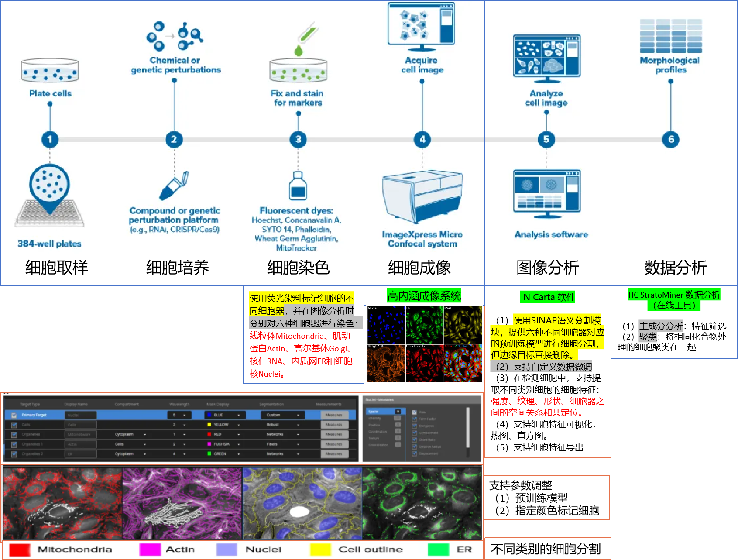Click step number 5 circle on timeline
The image size is (738, 560).
pos(546,140)
